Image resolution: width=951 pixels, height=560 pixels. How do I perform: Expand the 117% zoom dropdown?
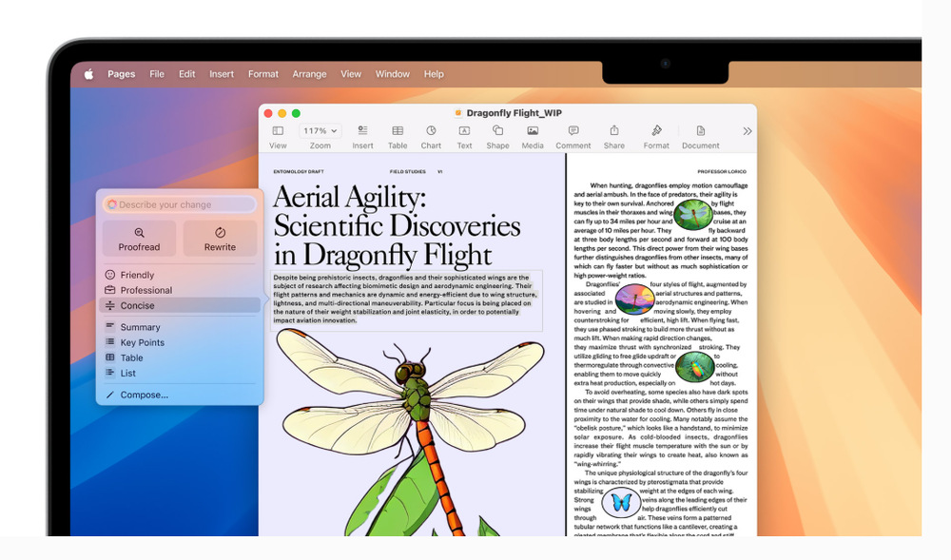320,131
